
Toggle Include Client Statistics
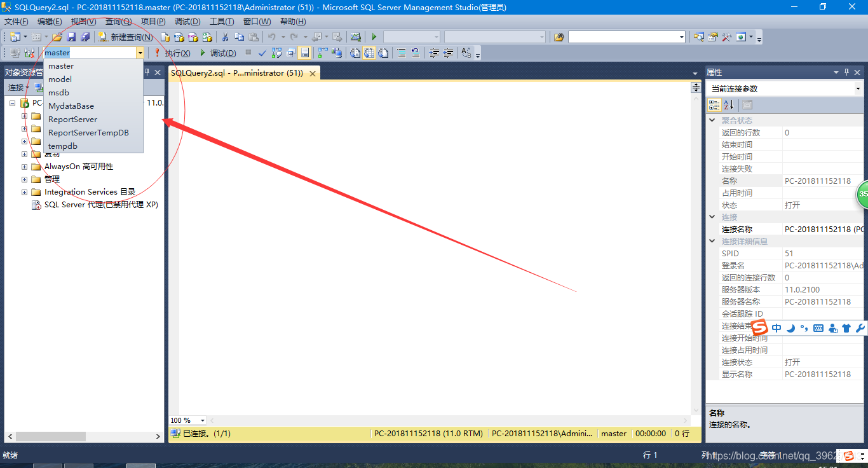[336, 53]
